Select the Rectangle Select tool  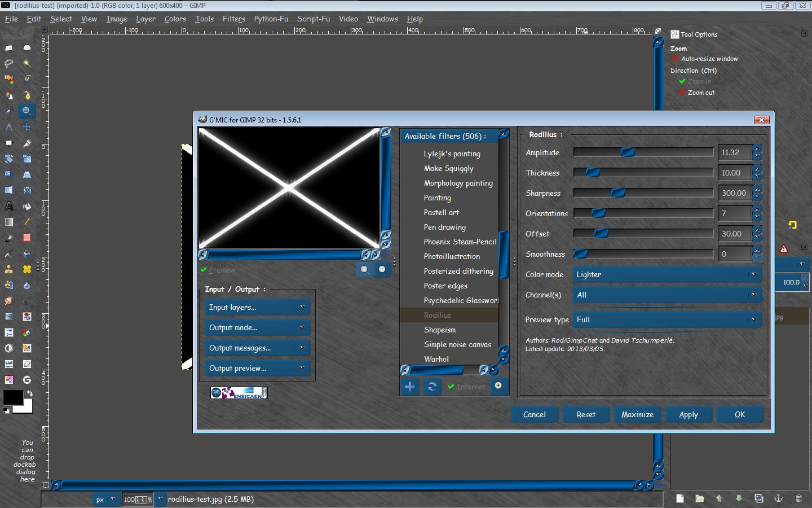pyautogui.click(x=9, y=48)
